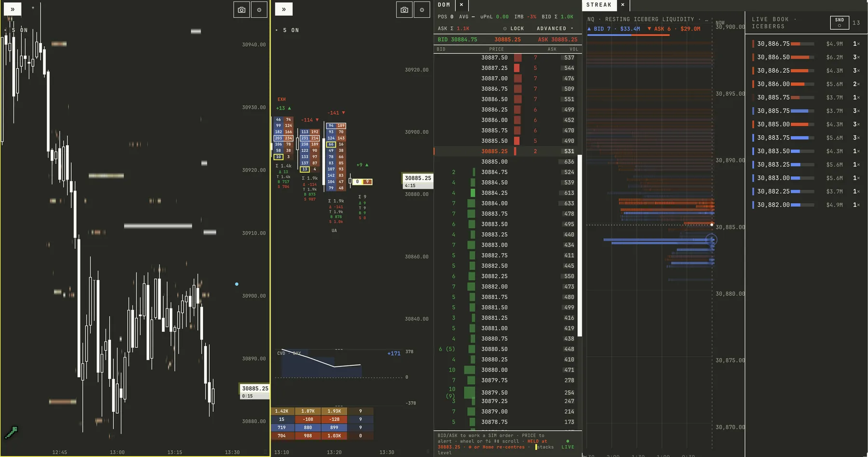Switch to the STREAK tab
Screen dimensions: 868x457
tap(598, 5)
